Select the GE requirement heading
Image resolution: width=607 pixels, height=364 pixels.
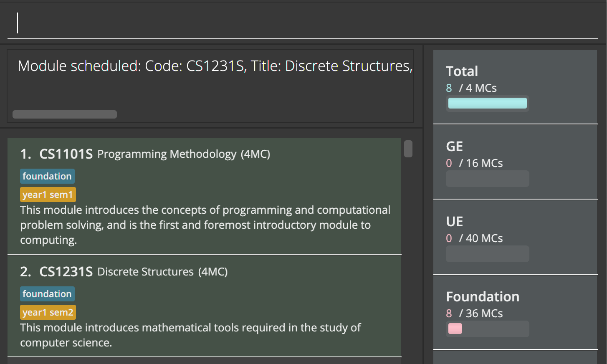[x=454, y=147]
